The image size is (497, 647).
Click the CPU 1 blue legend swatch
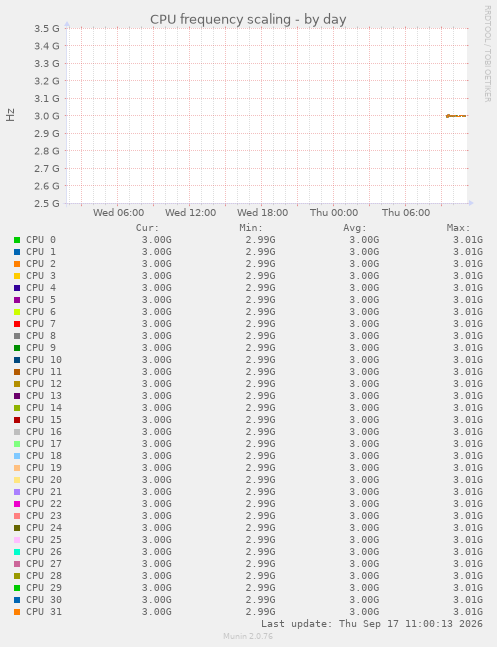click(17, 252)
